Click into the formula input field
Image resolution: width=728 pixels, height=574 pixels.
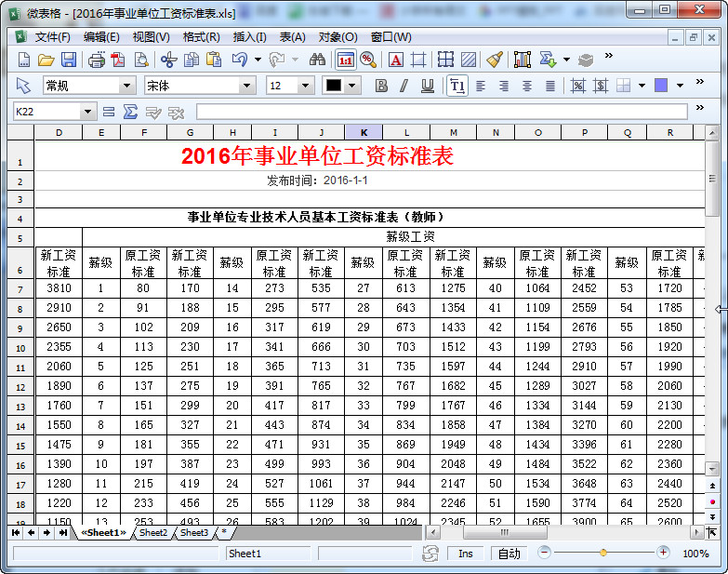pos(442,112)
